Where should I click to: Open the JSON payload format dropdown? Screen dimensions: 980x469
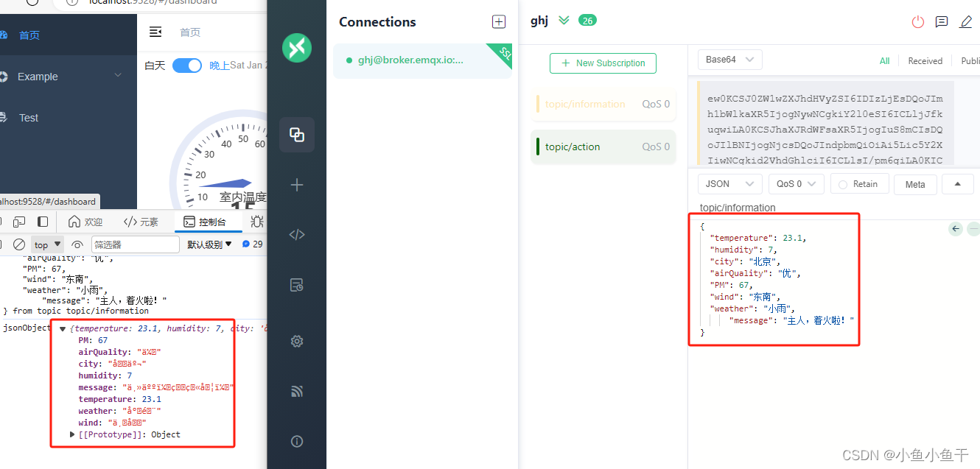[730, 184]
